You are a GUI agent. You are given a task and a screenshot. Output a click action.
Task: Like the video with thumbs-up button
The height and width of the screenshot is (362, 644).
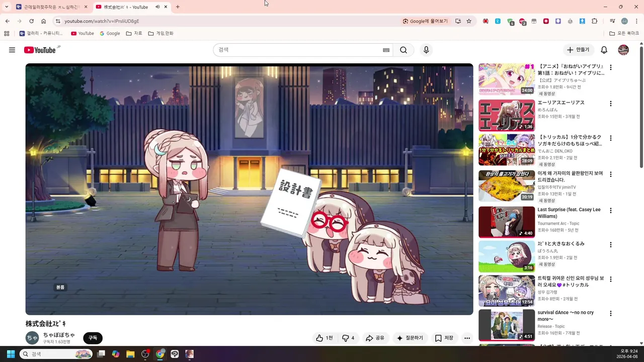coord(324,338)
